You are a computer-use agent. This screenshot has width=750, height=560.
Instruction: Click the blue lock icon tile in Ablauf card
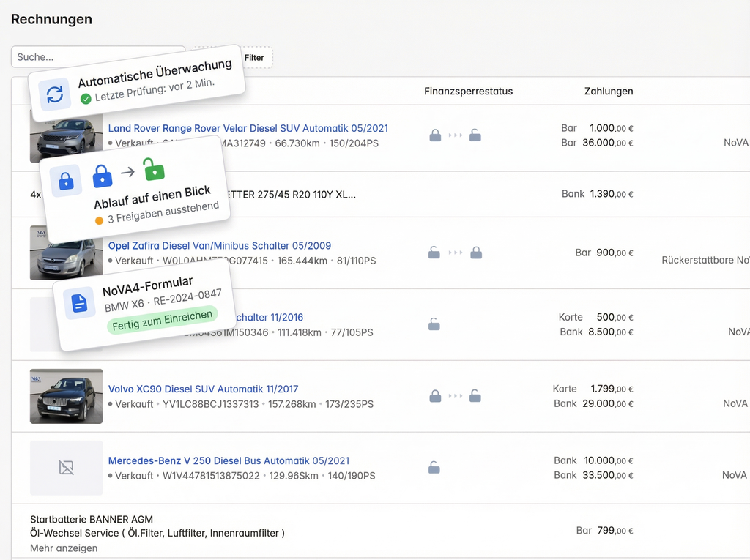[x=67, y=181]
